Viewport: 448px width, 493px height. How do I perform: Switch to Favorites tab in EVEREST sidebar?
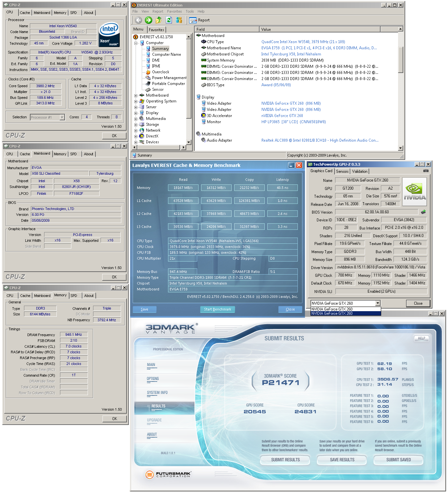156,29
